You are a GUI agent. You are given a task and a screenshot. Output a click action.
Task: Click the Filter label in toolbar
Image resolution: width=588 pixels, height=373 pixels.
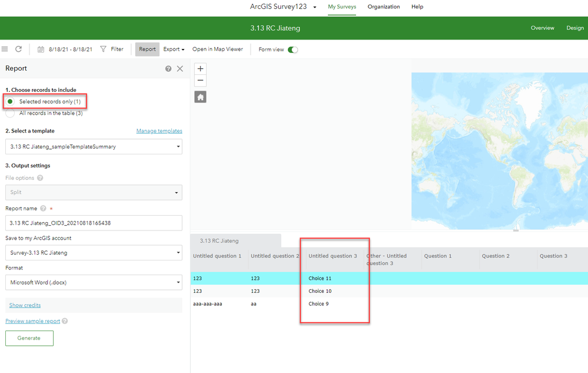pyautogui.click(x=117, y=49)
